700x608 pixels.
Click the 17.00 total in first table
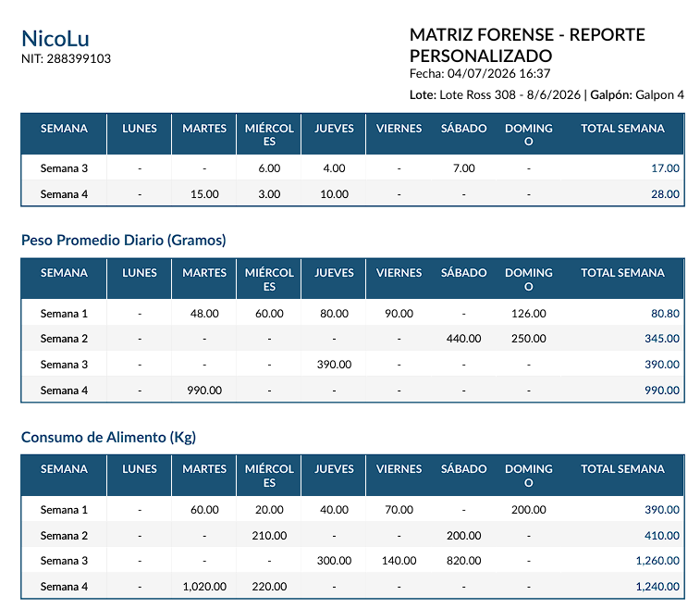tap(665, 168)
